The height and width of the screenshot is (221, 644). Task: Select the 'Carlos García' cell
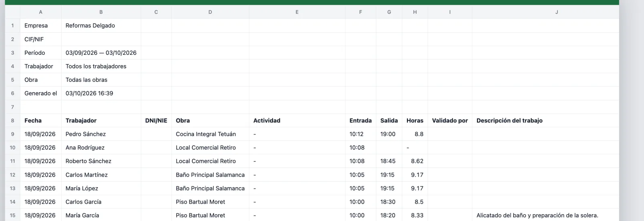coord(101,202)
